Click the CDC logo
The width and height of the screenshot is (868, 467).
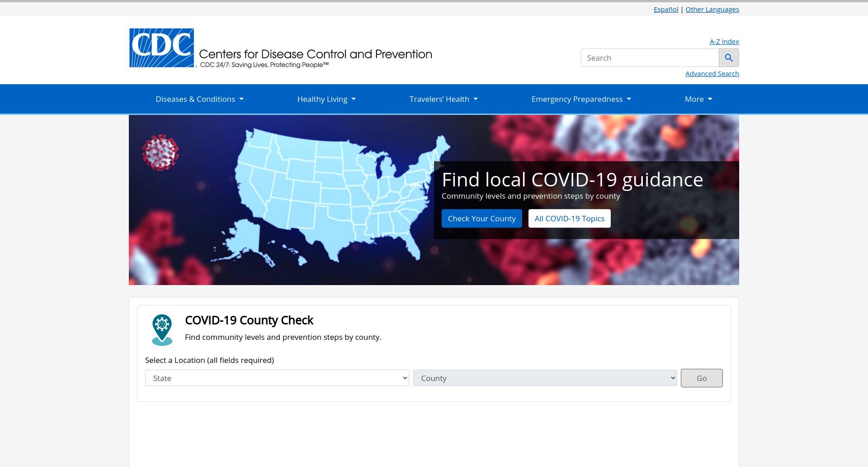point(161,48)
